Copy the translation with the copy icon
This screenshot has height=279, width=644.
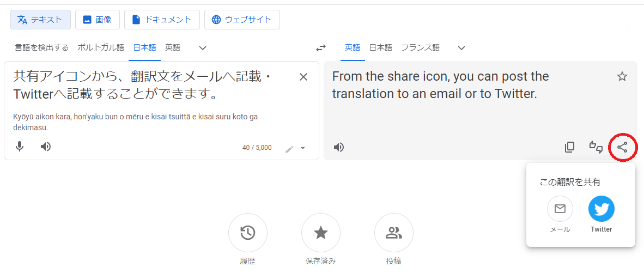[570, 147]
